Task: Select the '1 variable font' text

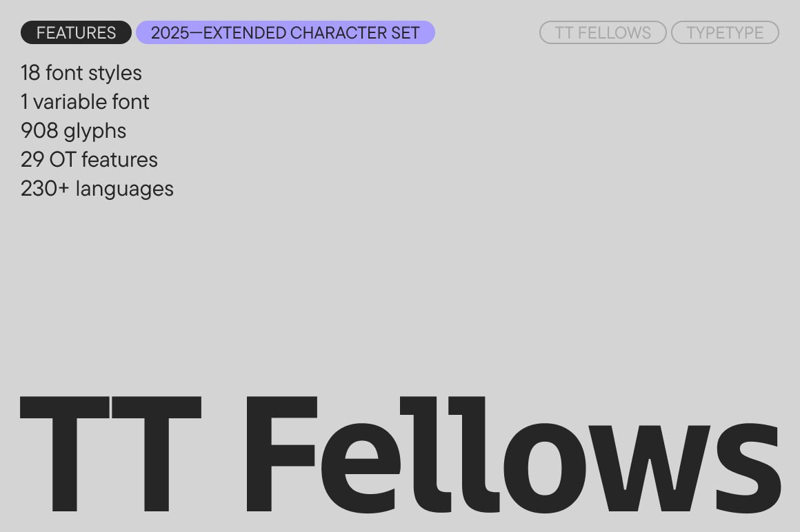Action: tap(85, 102)
